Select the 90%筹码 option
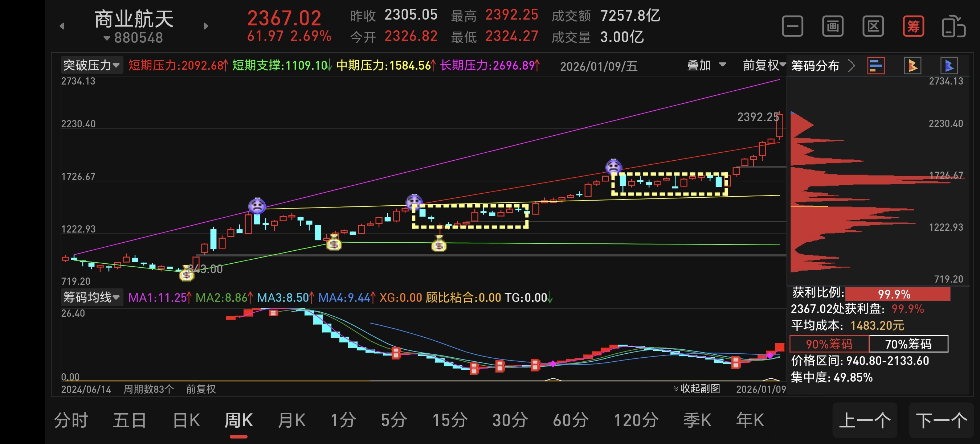Viewport: 980px width, 444px height. [829, 344]
